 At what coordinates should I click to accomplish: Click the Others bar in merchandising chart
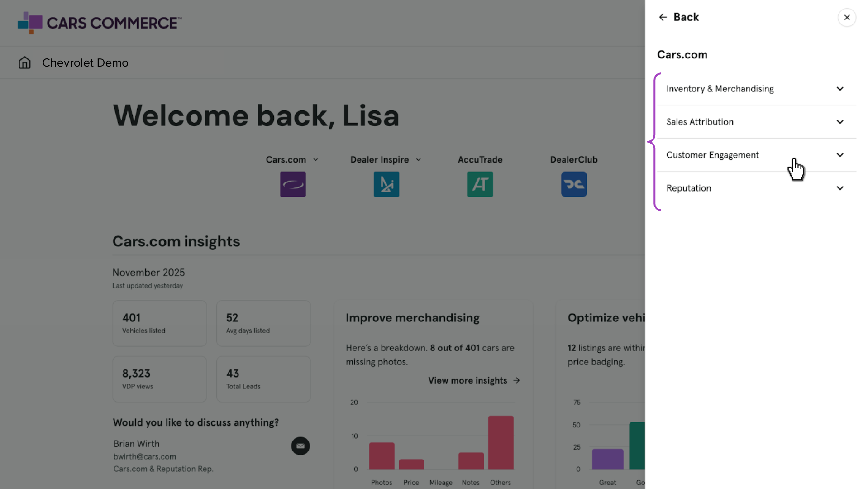(501, 442)
